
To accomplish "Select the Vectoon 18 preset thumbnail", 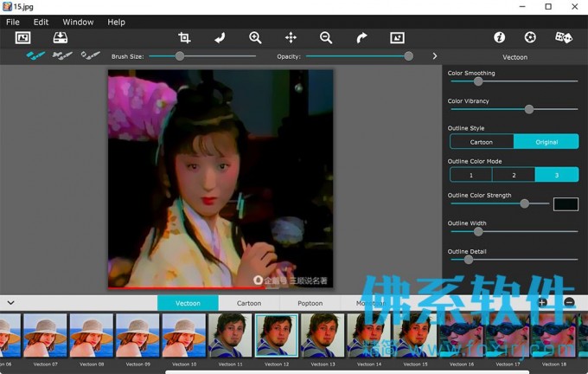I will pos(554,335).
